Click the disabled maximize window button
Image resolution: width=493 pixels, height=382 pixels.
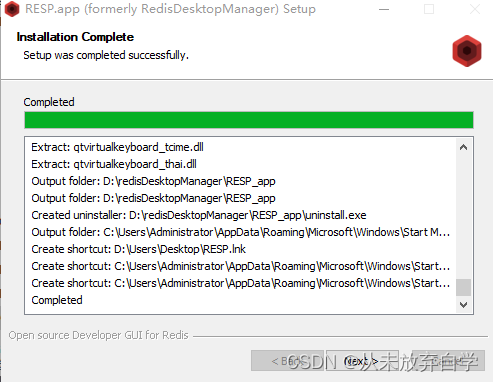429,9
